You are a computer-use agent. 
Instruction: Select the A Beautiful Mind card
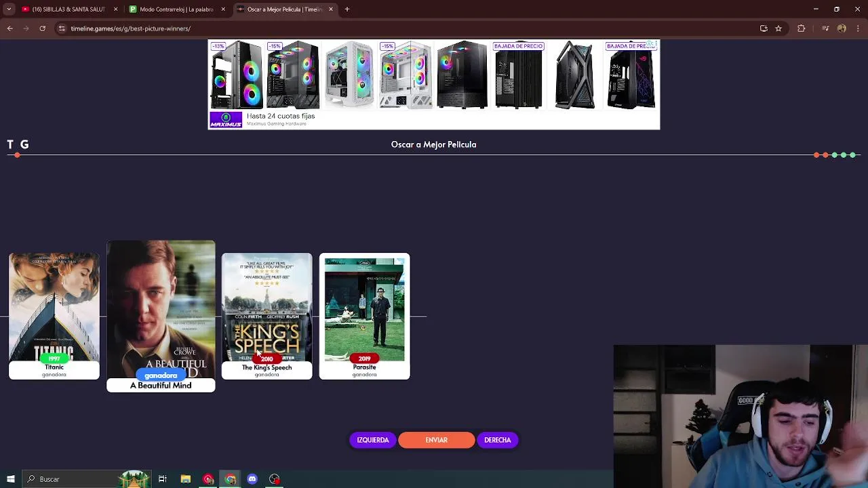(x=161, y=316)
